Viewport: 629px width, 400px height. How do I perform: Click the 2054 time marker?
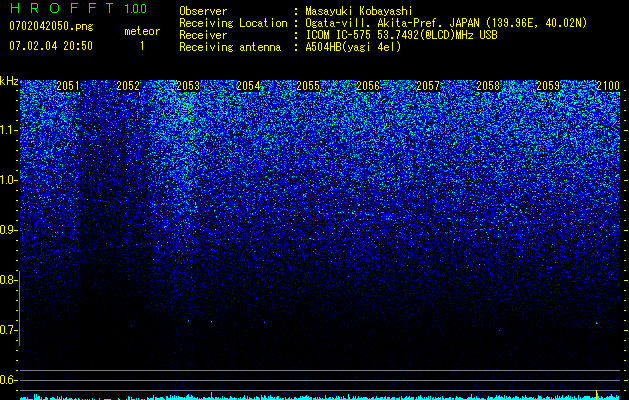pos(248,85)
